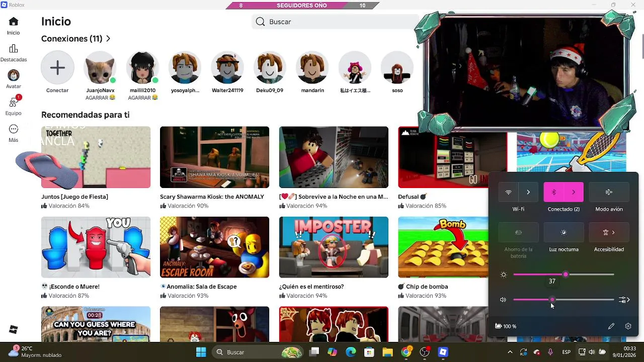Click OneDrive sync tray icon
Viewport: 644px width, 362px height.
click(537, 352)
